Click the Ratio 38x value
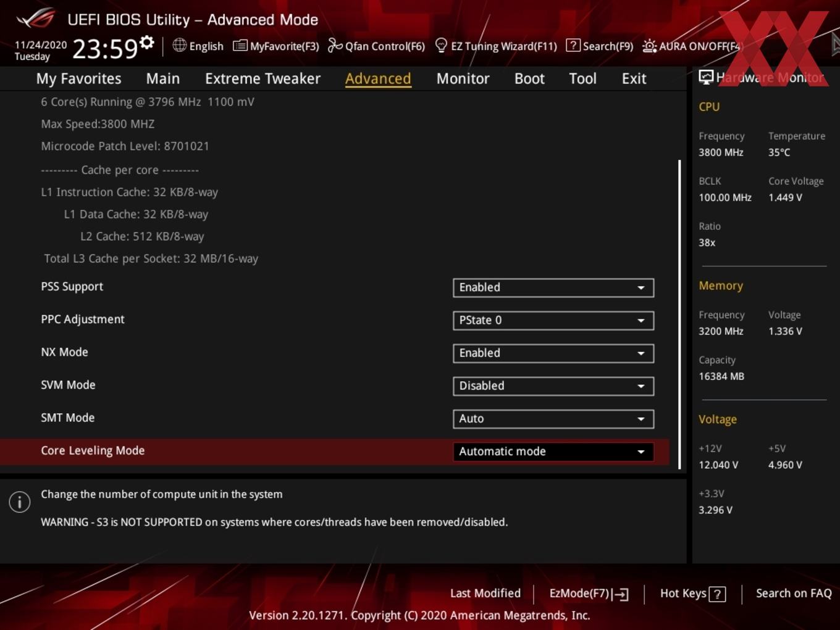840x630 pixels. pyautogui.click(x=707, y=243)
